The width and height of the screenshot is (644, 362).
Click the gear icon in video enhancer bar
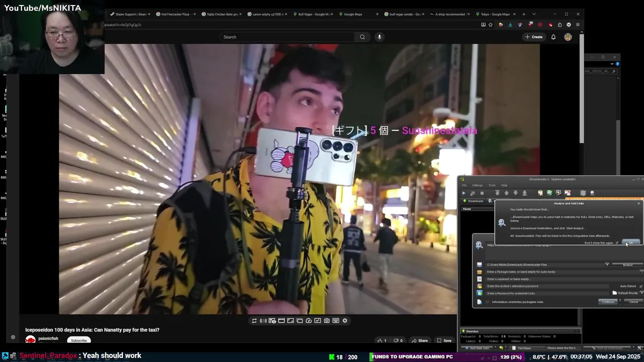pos(345,321)
